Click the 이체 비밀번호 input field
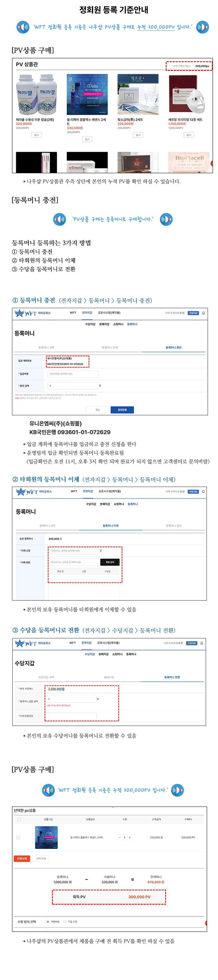This screenshot has width=218, height=980. [71, 716]
